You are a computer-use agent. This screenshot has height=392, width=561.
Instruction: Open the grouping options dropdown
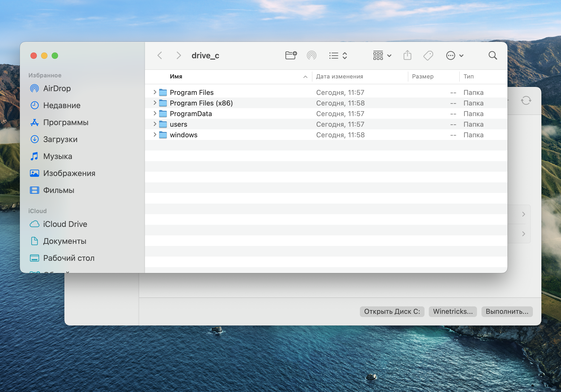coord(382,56)
